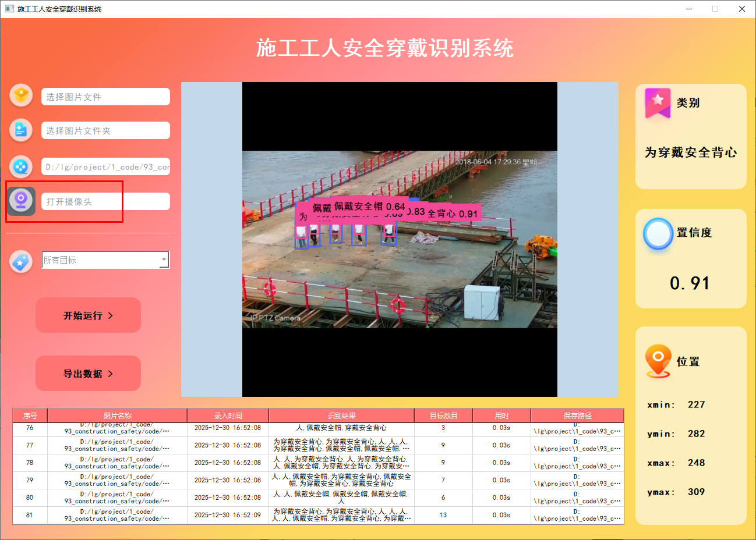Click the select image file icon
The image size is (756, 540).
[21, 95]
